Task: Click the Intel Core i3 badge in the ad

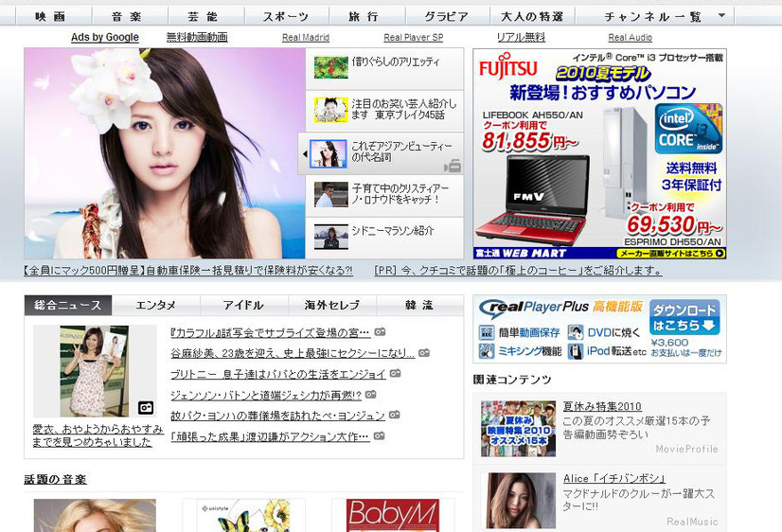Action: [x=688, y=129]
